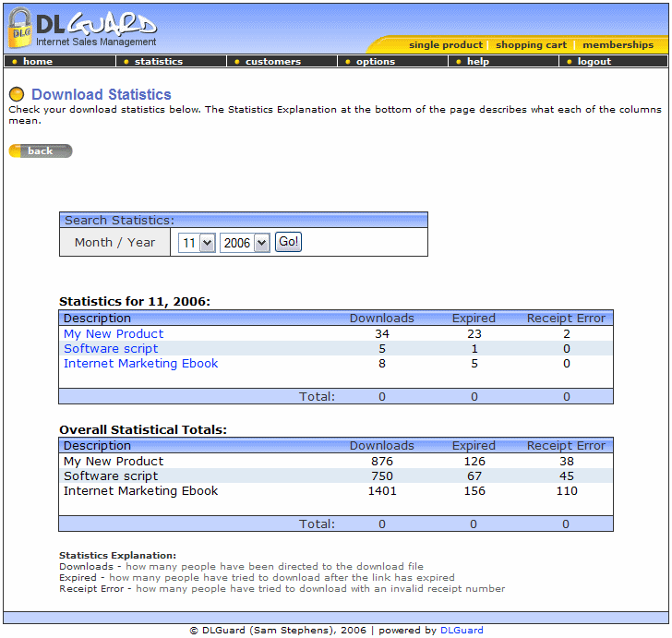Image resolution: width=672 pixels, height=638 pixels.
Task: Switch to the memberships tab
Action: point(618,45)
